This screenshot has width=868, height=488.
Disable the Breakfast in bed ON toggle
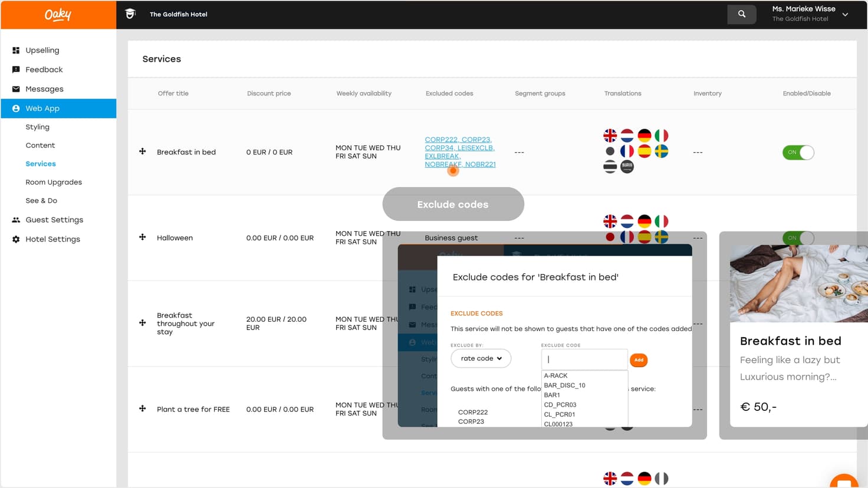pos(798,152)
